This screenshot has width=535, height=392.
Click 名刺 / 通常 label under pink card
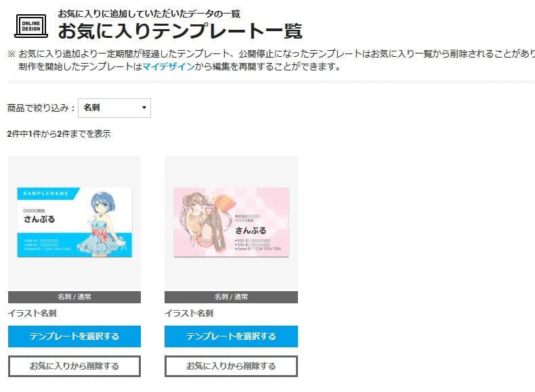(231, 297)
